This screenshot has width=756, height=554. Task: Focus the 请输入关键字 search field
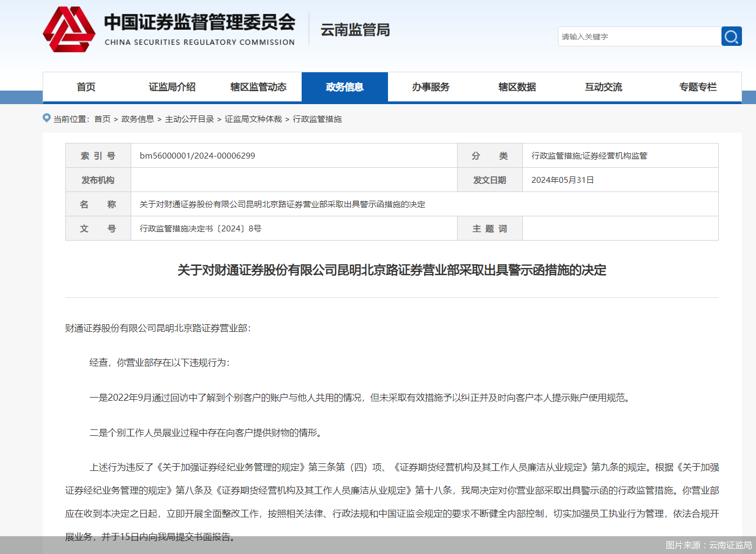tap(639, 36)
